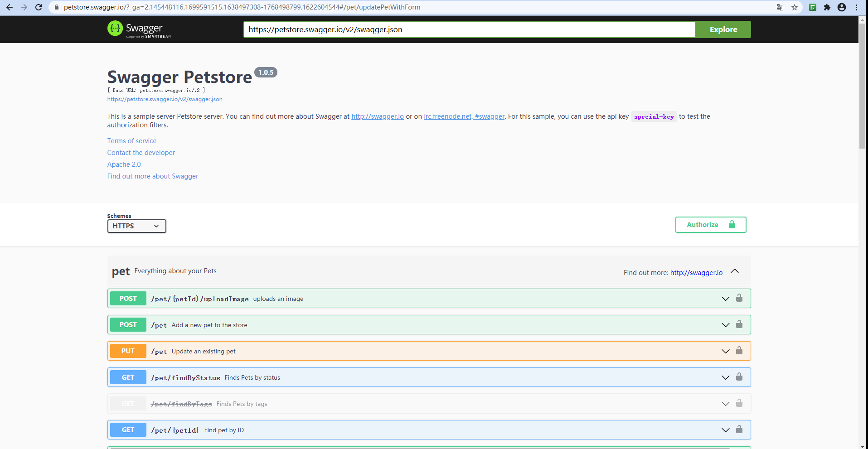Expand POST /pet Add a new pet chevron
This screenshot has width=868, height=449.
pos(726,325)
